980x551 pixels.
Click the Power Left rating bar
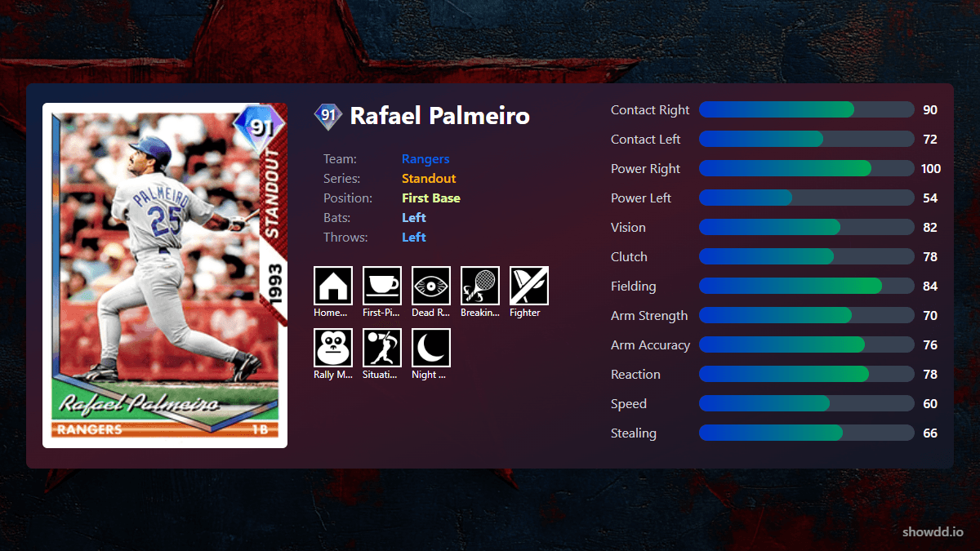(x=807, y=198)
